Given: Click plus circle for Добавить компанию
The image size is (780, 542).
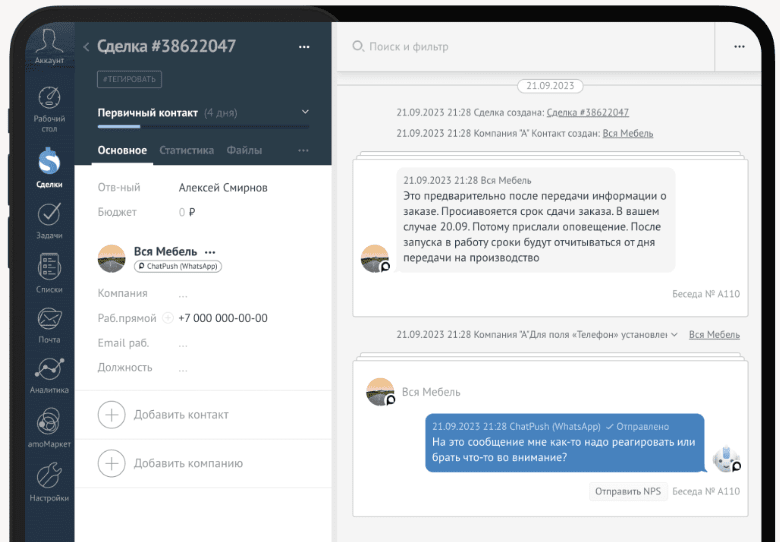Looking at the screenshot, I should [111, 463].
